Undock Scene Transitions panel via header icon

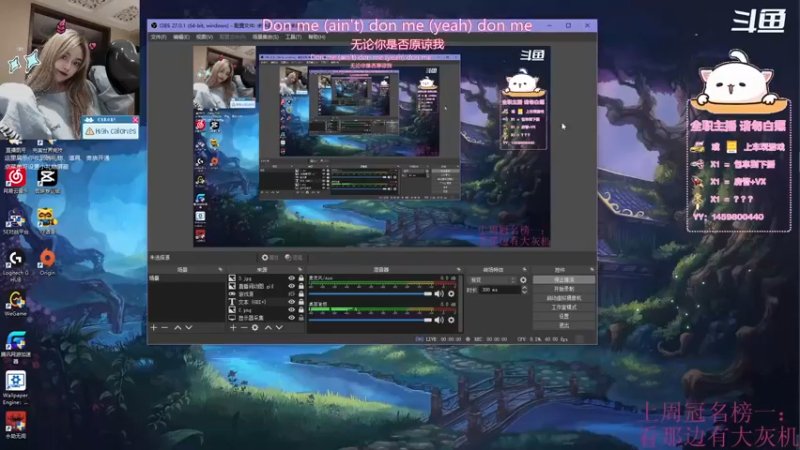click(524, 269)
